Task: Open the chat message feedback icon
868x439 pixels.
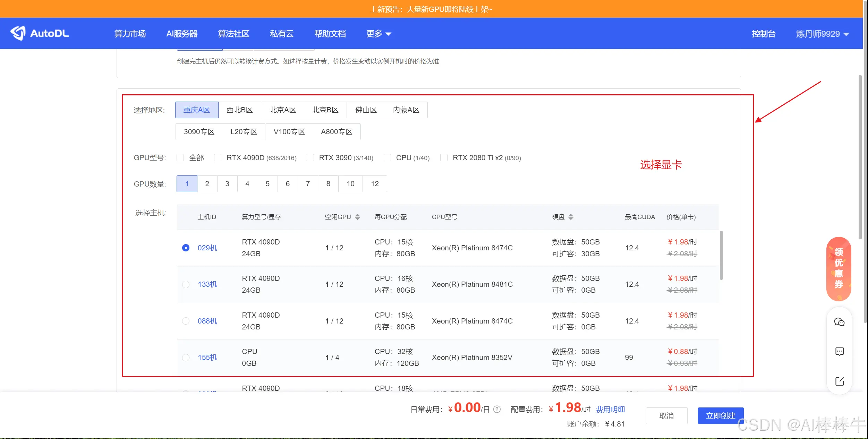Action: coord(839,352)
